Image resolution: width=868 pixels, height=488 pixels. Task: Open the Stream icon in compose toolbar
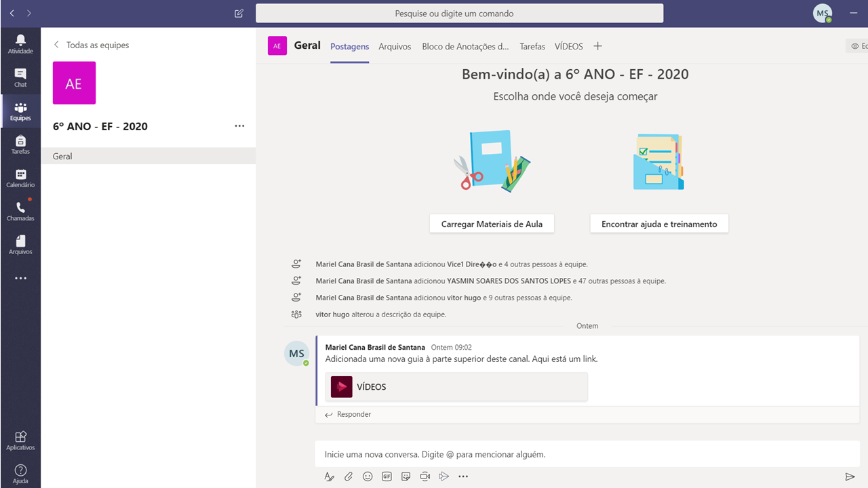point(444,476)
